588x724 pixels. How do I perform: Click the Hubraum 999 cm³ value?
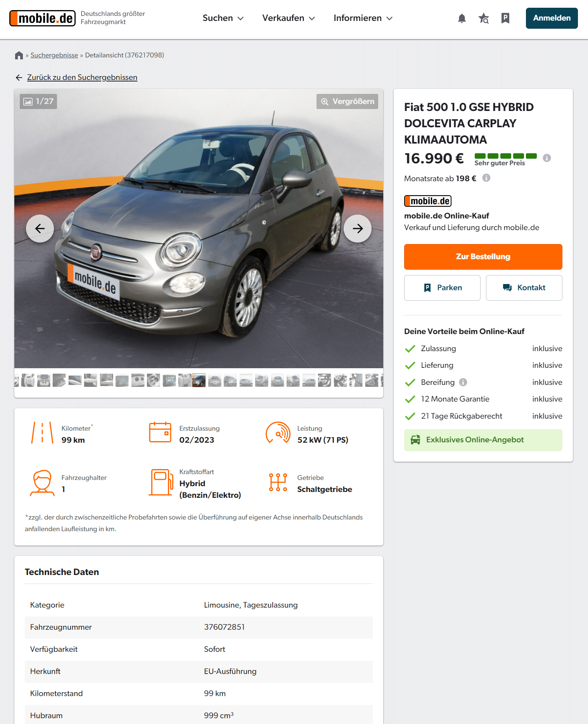coord(219,715)
